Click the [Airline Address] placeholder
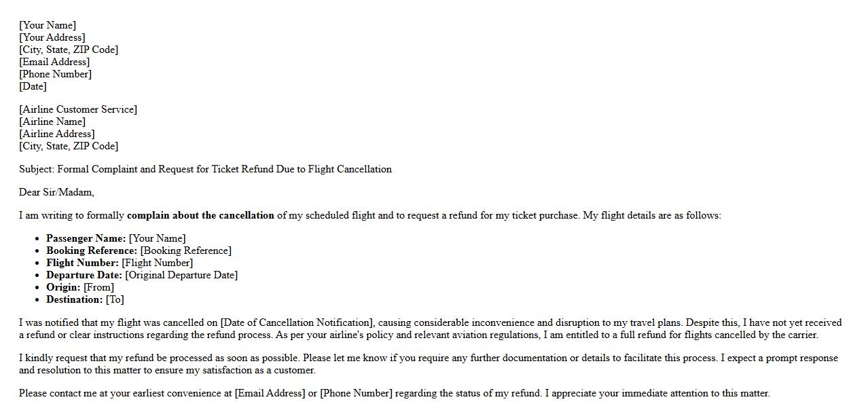Viewport: 868px width, 408px height. pos(57,134)
